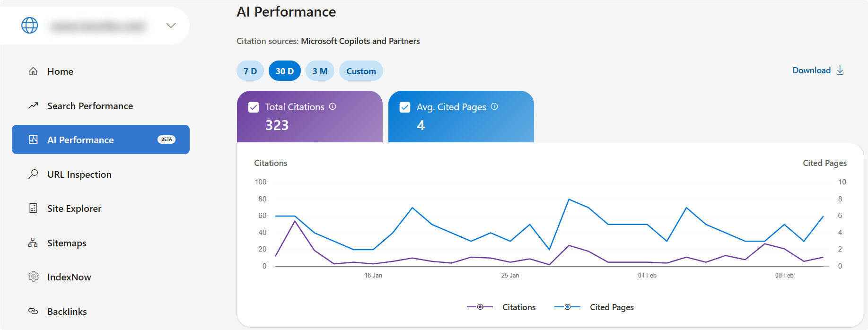The image size is (868, 330).
Task: Open the Custom date range picker
Action: click(x=361, y=71)
